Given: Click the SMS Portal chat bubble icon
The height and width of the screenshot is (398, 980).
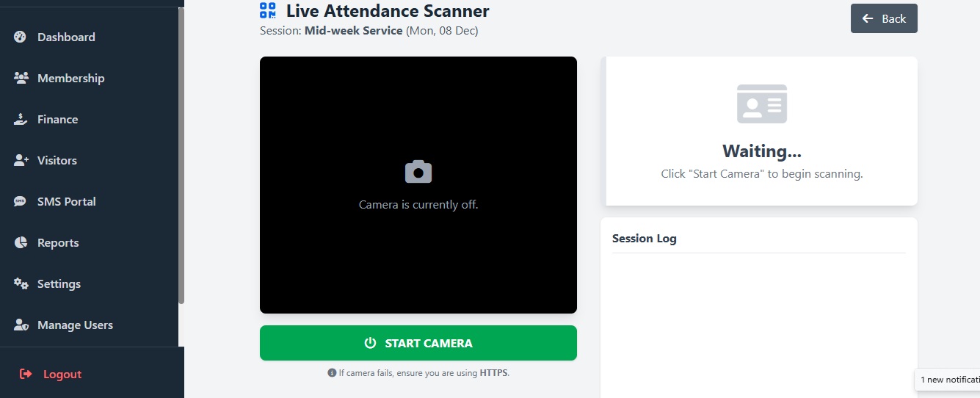Looking at the screenshot, I should pos(21,201).
